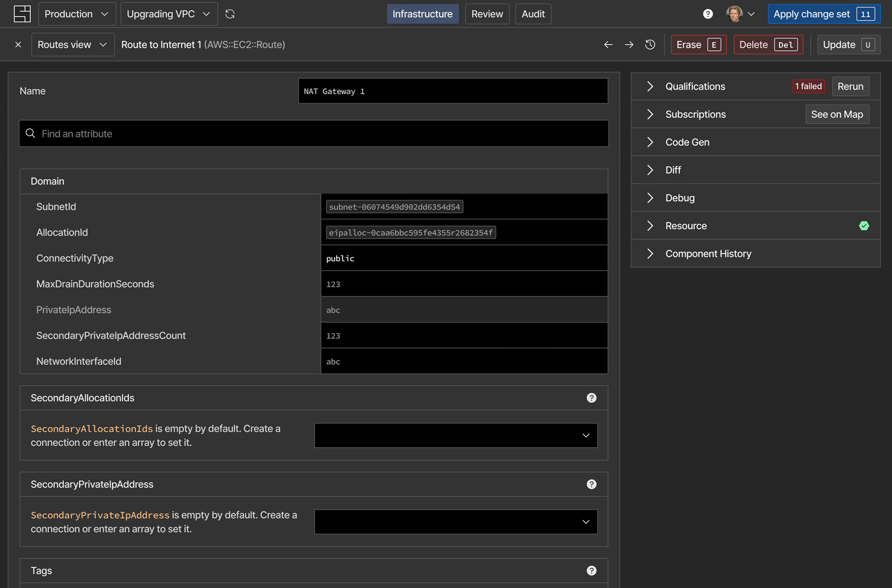Screen dimensions: 892x588
Task: Open history with the clock icon
Action: (650, 45)
